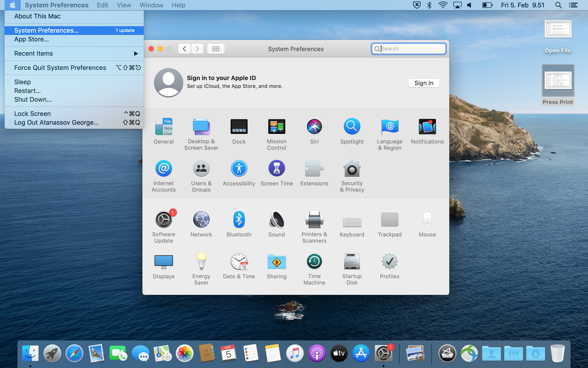Go forward with the right arrow button
The height and width of the screenshot is (368, 588).
[197, 49]
